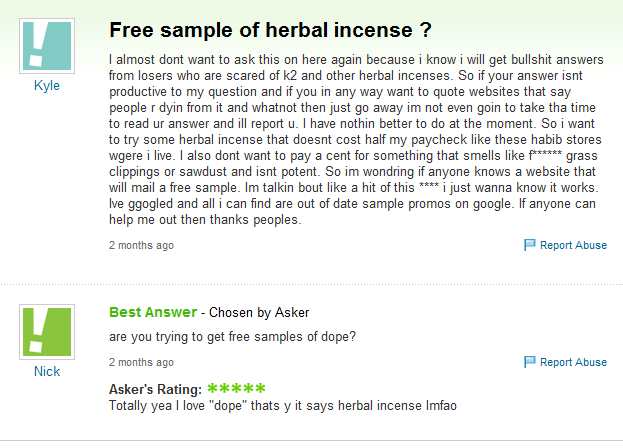The image size is (623, 448).
Task: Click the 'Asker's Rating:' label
Action: [x=155, y=388]
